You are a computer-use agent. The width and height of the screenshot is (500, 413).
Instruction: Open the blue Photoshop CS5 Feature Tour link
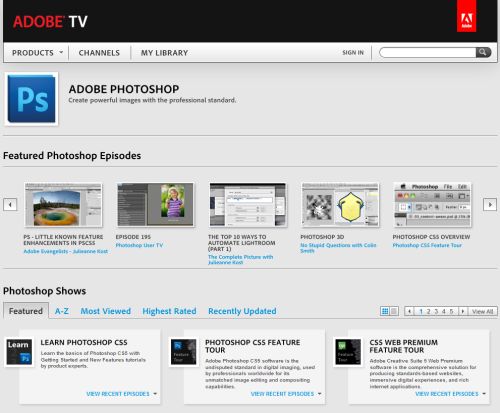pos(427,245)
